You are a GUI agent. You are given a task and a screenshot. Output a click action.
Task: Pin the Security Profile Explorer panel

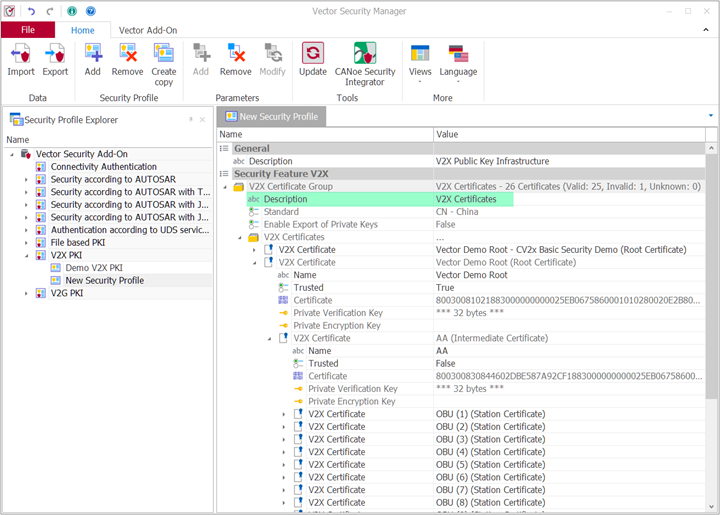point(191,120)
